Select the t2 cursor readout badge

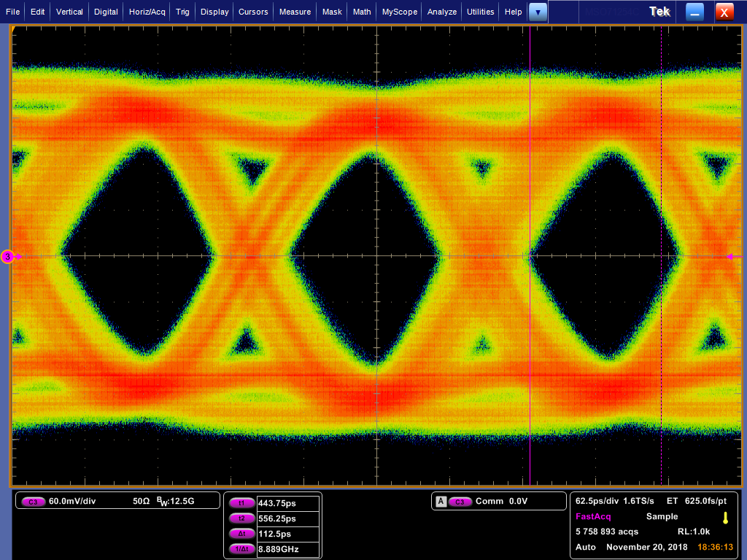click(x=241, y=518)
